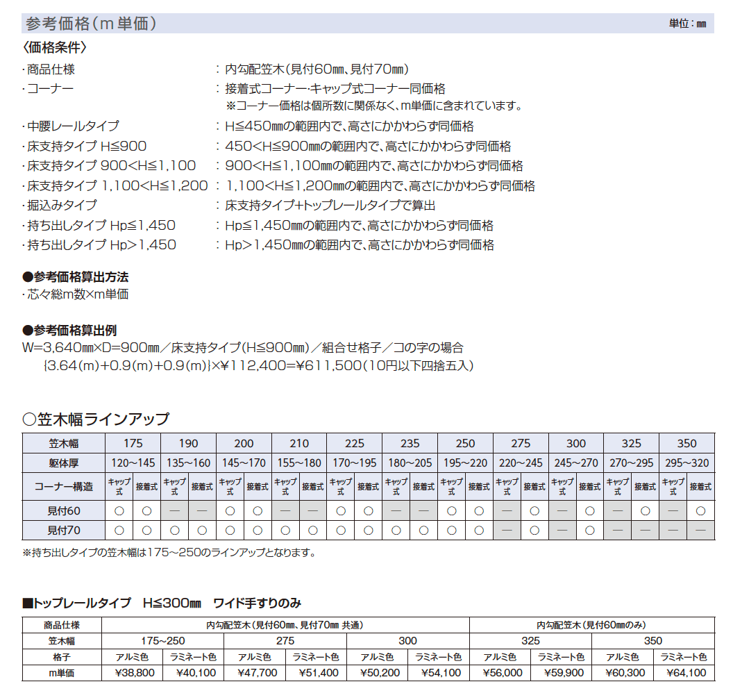Viewport: 733px width, 700px height.
Task: Click the 持ち出しタイプ footnote below lineup table
Action: coord(169,553)
